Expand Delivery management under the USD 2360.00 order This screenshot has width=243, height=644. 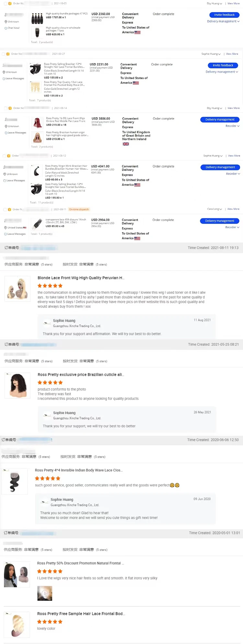[x=223, y=21]
